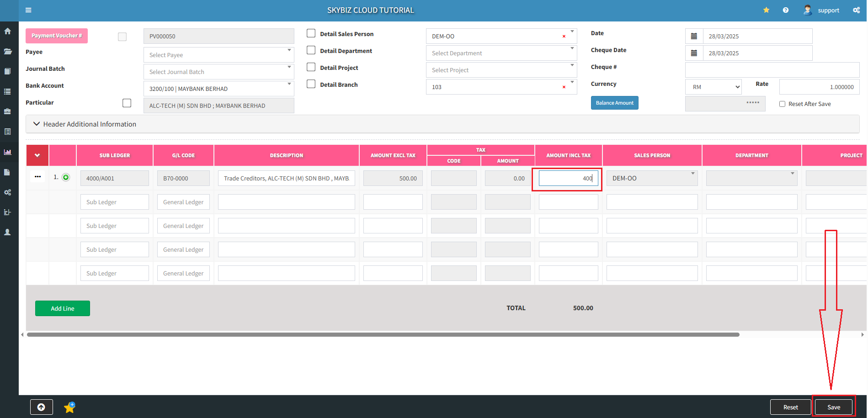Click the horizontal scrollbar under the table

[x=383, y=335]
